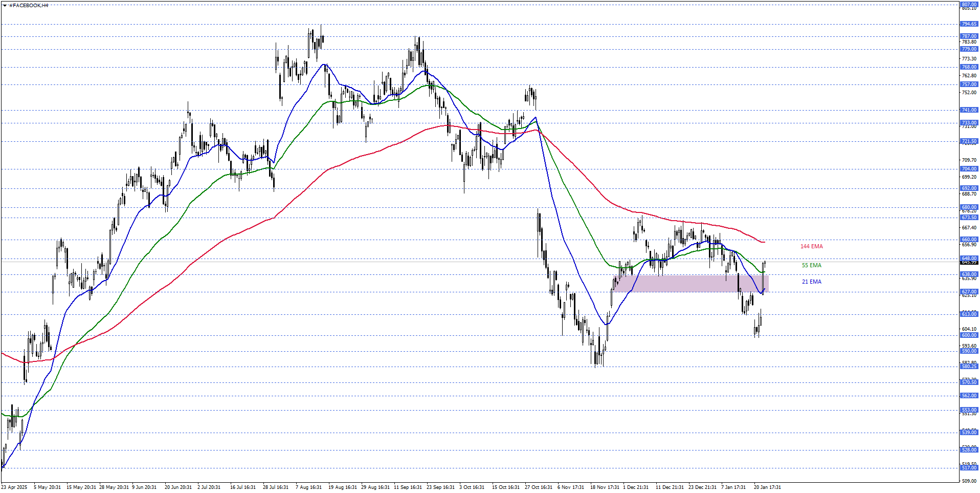Screen dimensions: 980x493
Task: Select the 580.25 price level tag
Action: pyautogui.click(x=969, y=367)
